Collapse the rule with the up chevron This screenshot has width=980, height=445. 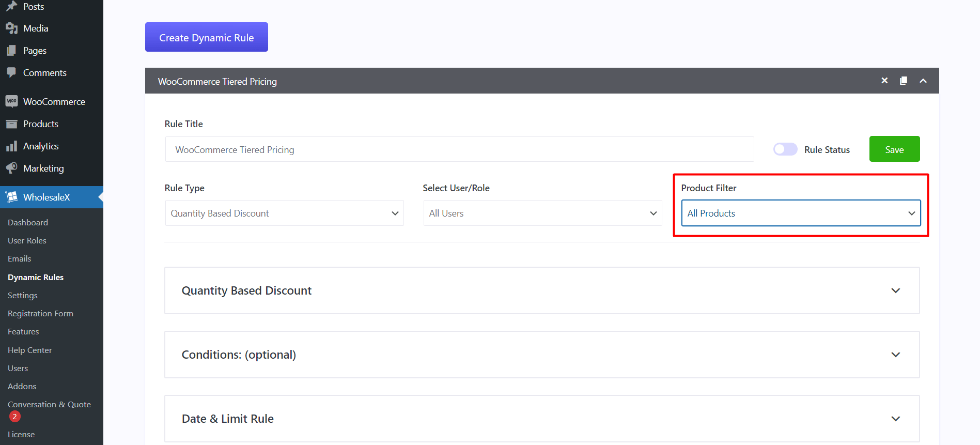click(923, 81)
